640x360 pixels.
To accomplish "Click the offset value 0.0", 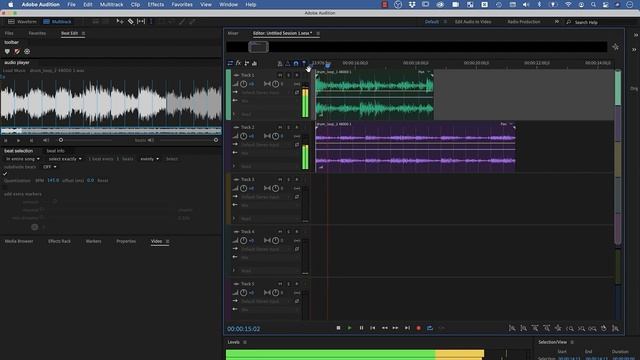I will (x=90, y=180).
